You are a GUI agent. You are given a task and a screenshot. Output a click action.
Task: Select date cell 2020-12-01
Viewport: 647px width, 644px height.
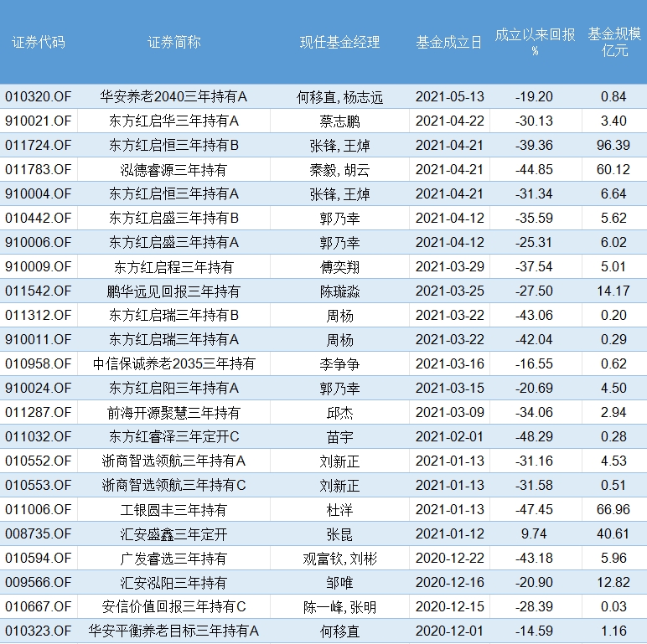coord(450,631)
